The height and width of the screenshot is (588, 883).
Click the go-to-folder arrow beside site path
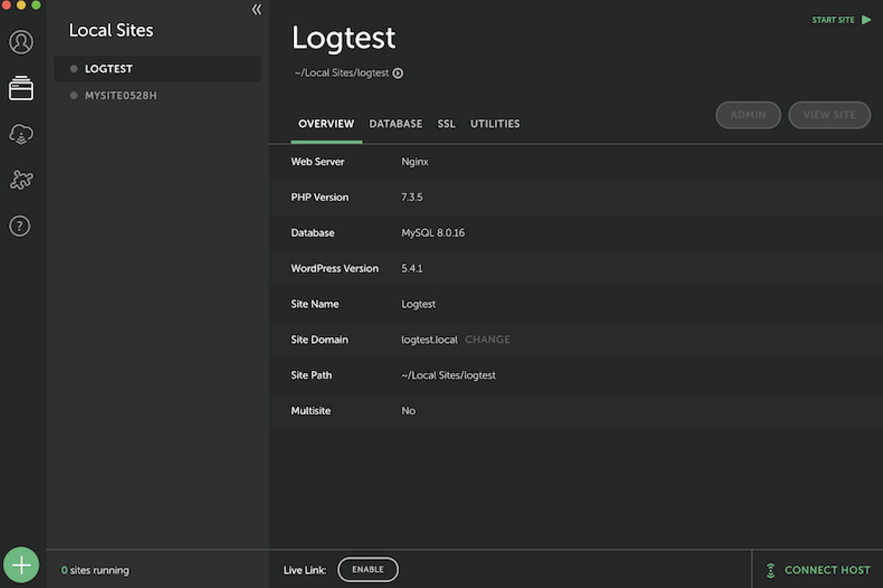[398, 74]
